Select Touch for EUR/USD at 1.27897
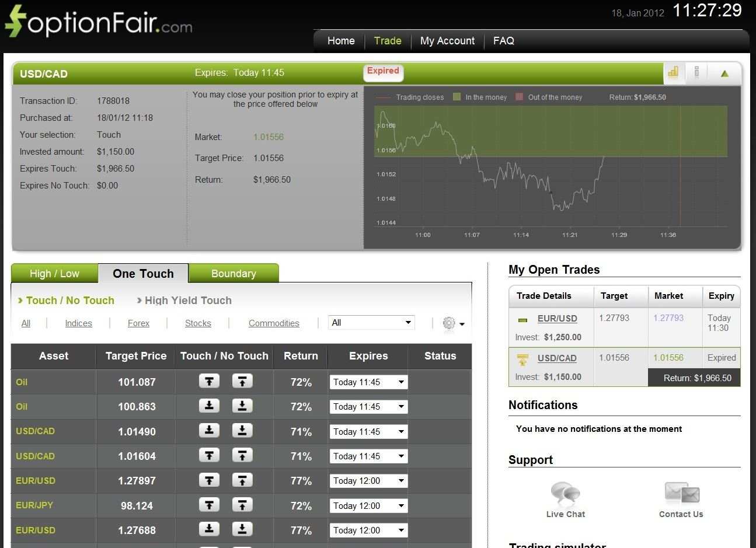The height and width of the screenshot is (548, 756). point(209,480)
